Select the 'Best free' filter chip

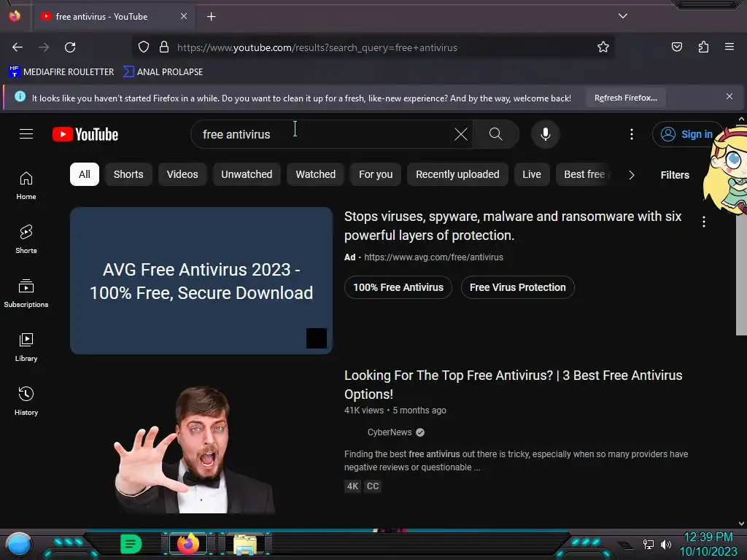[585, 174]
